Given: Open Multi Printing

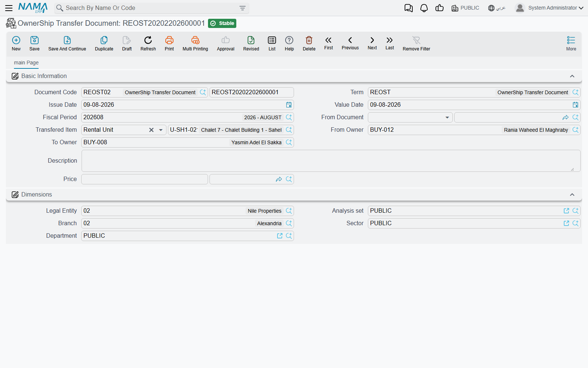Looking at the screenshot, I should [195, 43].
